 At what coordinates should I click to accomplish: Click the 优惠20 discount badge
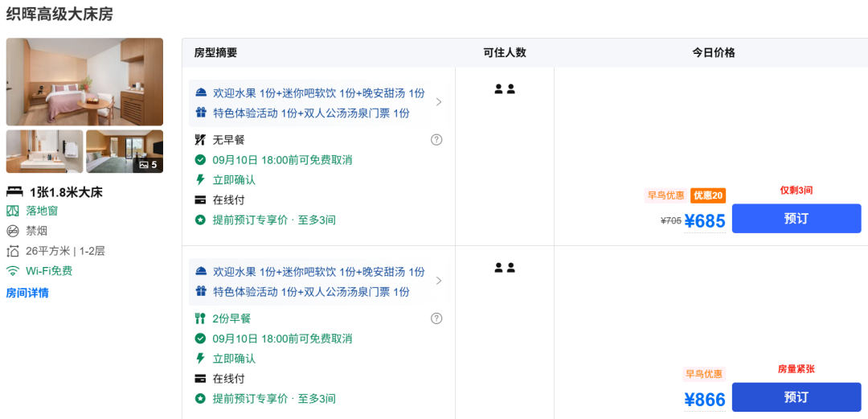pyautogui.click(x=708, y=195)
